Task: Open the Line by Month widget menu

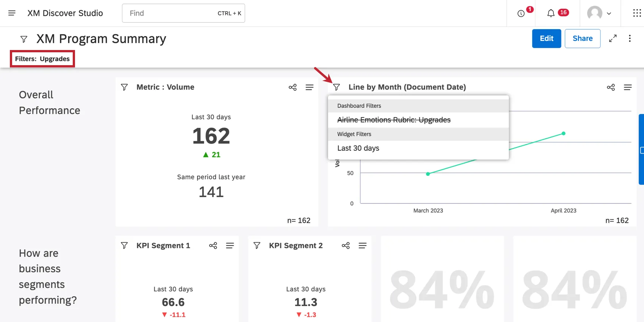Action: (x=628, y=88)
